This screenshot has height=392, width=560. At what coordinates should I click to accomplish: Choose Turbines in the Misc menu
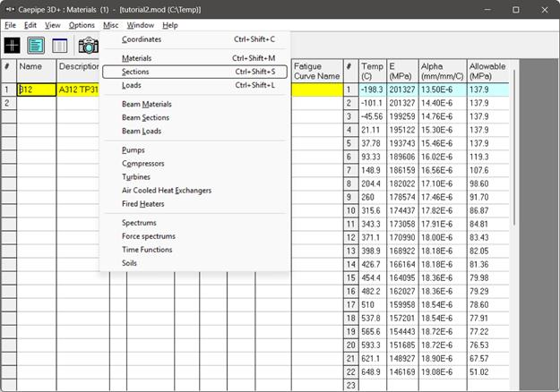[194, 177]
